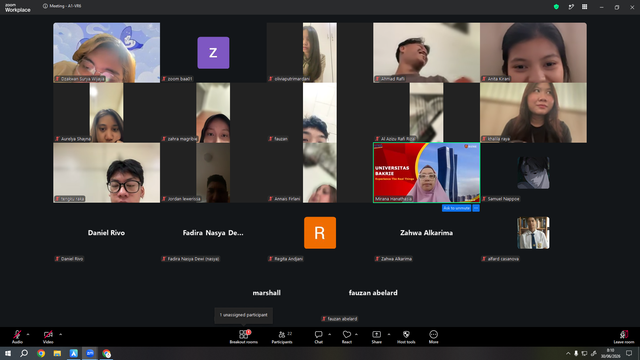
Task: Click the phone icon in the title bar
Action: [571, 7]
